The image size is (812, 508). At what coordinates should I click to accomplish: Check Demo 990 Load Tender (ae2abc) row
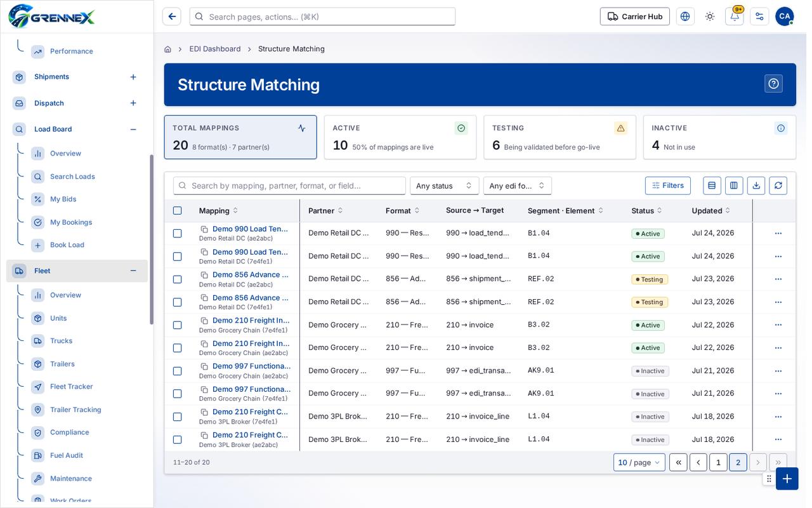[177, 234]
